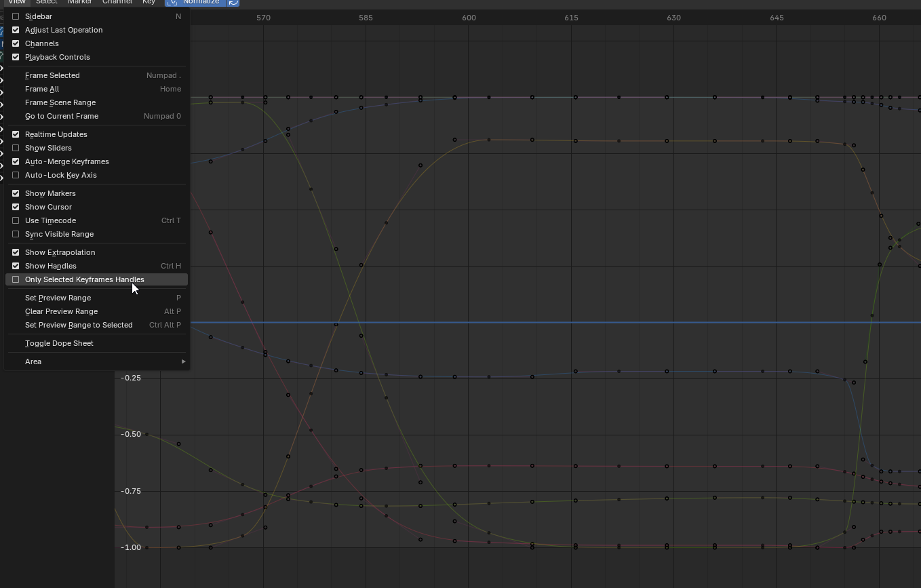Click frame 600 on the timeline ruler
Viewport: 921px width, 588px height.
(x=469, y=18)
